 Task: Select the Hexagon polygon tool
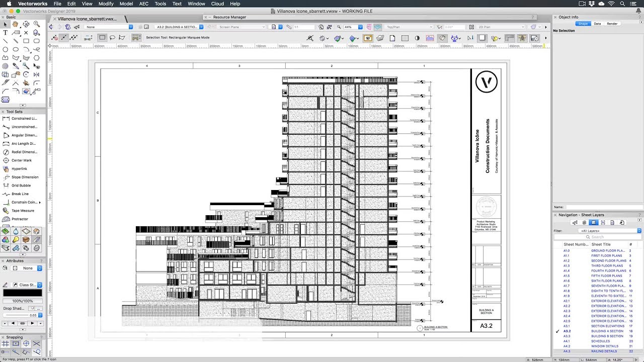pyautogui.click(x=37, y=58)
